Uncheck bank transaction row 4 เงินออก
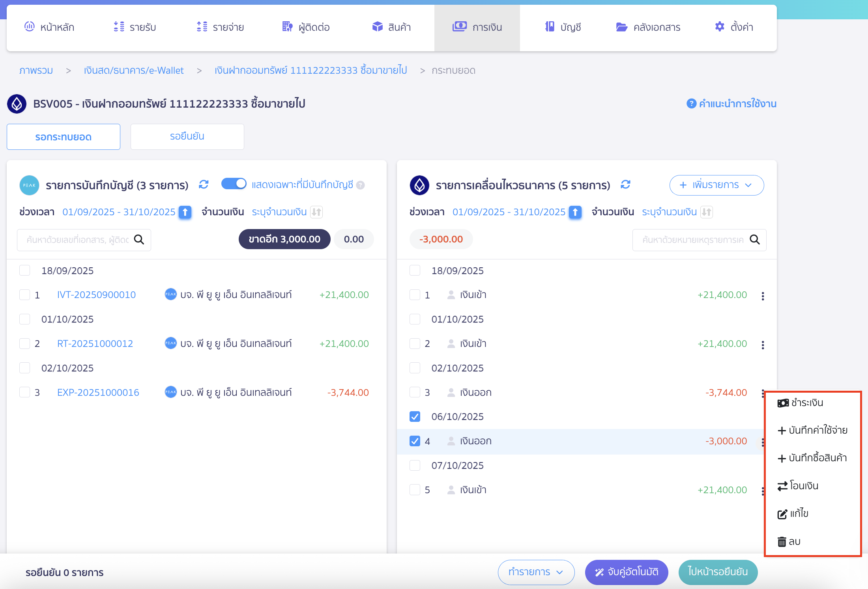The width and height of the screenshot is (868, 589). point(415,441)
